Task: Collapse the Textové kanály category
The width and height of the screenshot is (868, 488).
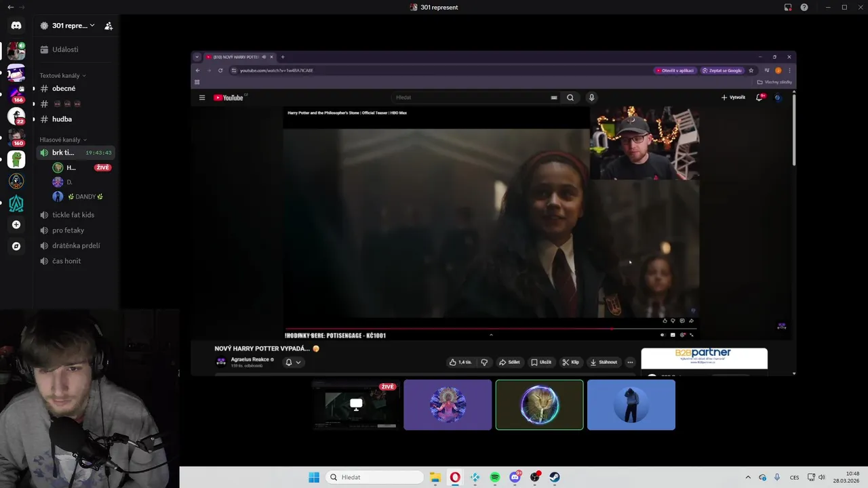Action: point(62,75)
